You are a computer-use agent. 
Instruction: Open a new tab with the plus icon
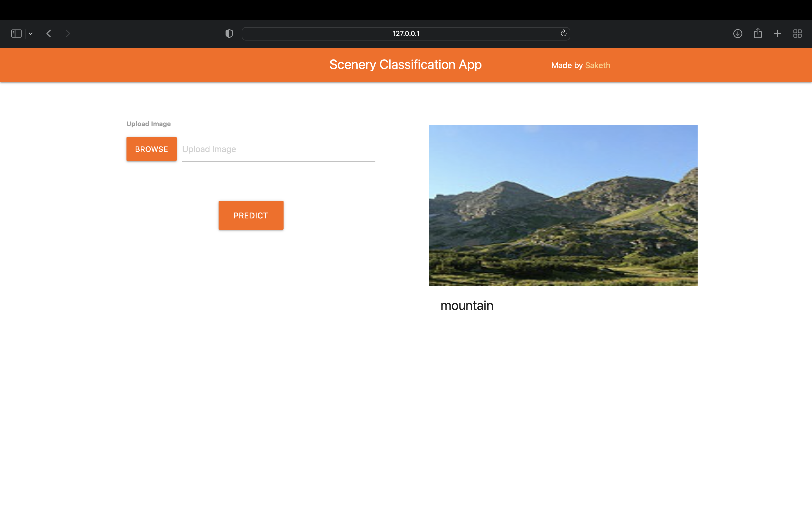[778, 33]
